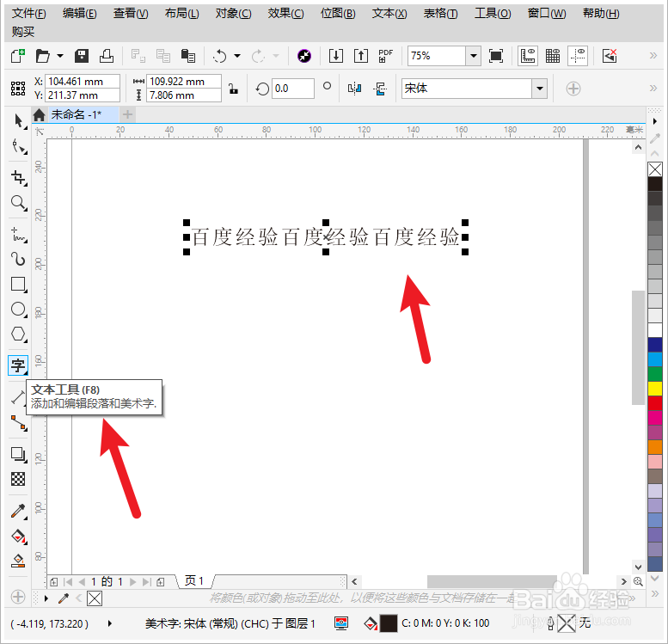The height and width of the screenshot is (644, 668).
Task: Go to the next page arrow
Action: (x=132, y=582)
